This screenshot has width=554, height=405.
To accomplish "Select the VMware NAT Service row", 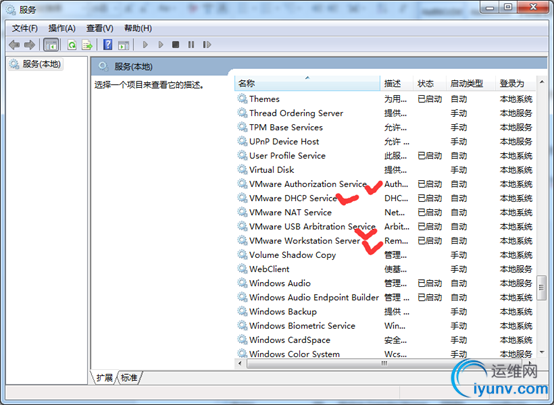I will (x=385, y=212).
